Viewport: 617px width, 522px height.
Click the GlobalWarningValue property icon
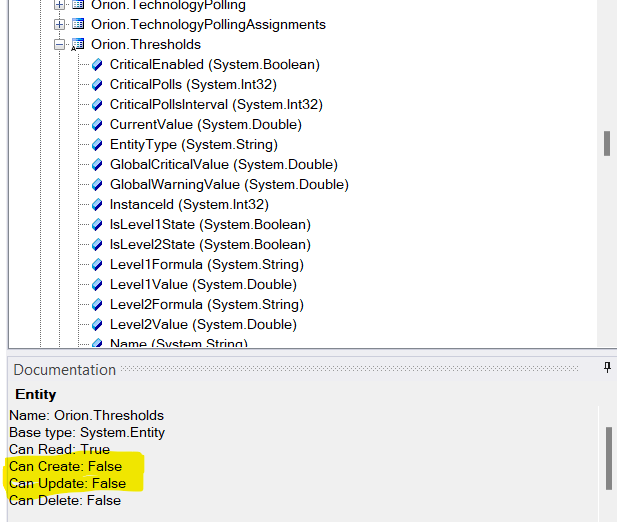[x=97, y=184]
